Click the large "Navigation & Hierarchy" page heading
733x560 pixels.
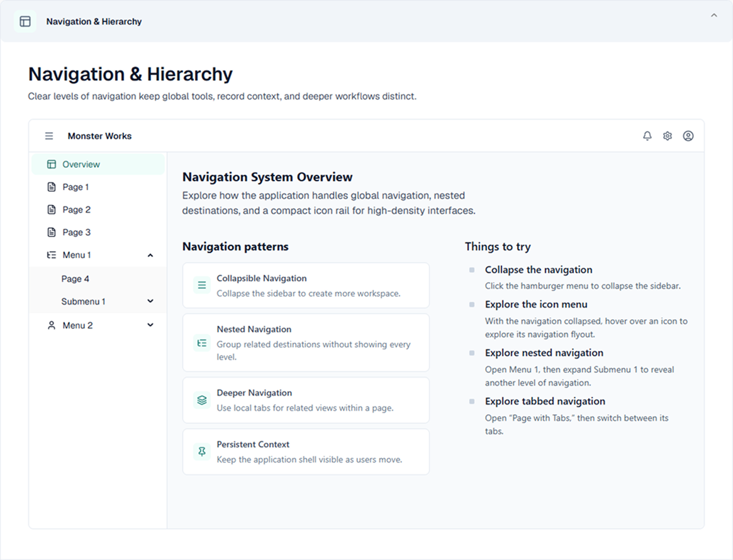pyautogui.click(x=130, y=74)
